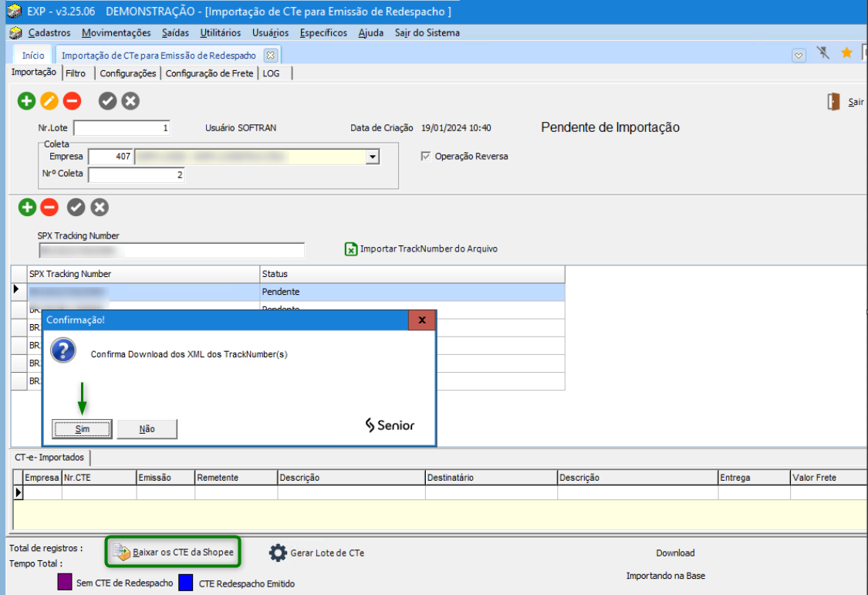Open the Movimentações menu

click(117, 32)
